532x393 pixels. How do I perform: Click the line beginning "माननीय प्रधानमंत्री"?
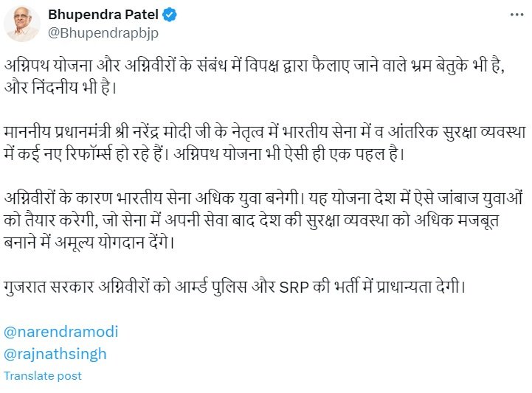click(x=265, y=131)
